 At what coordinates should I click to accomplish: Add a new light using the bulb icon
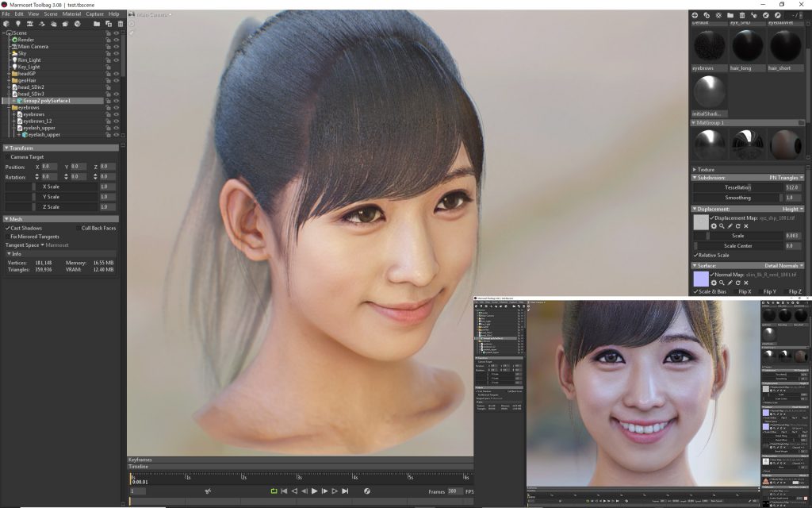tap(18, 24)
